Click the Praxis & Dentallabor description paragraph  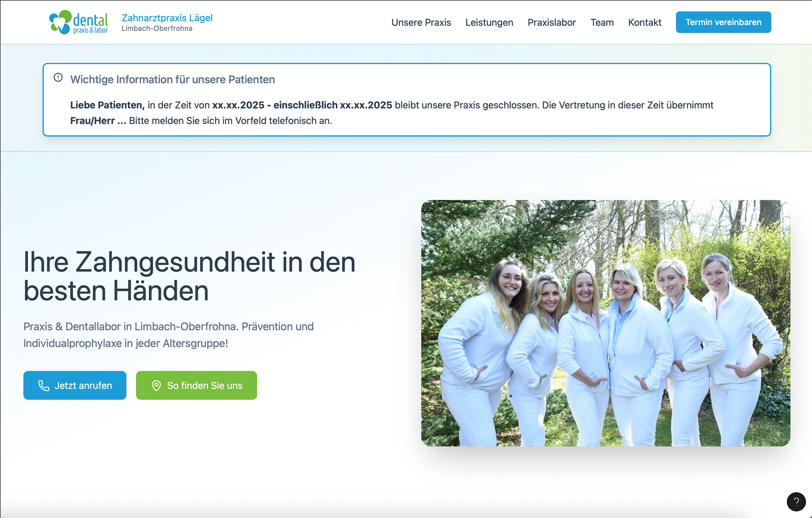pos(168,335)
